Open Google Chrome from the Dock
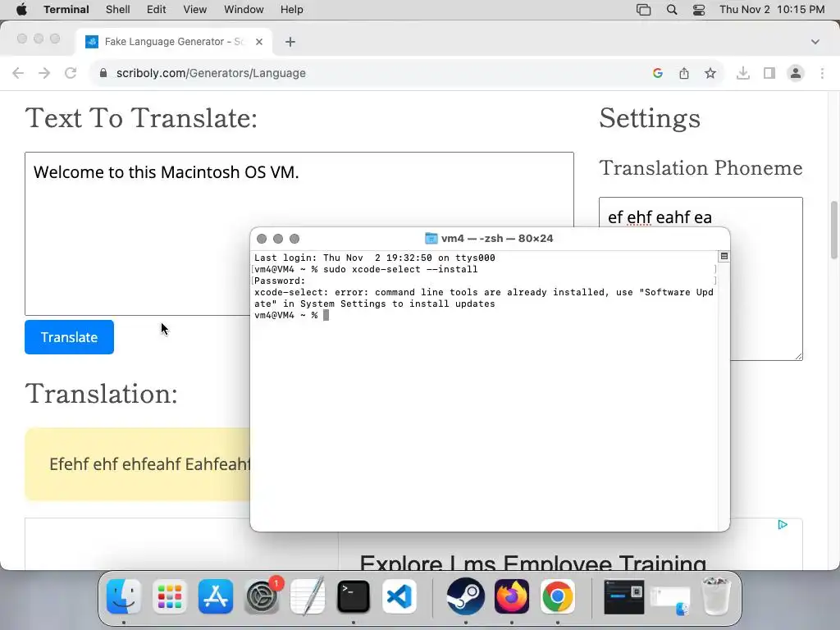Screen dimensions: 840x630 pyautogui.click(x=558, y=596)
